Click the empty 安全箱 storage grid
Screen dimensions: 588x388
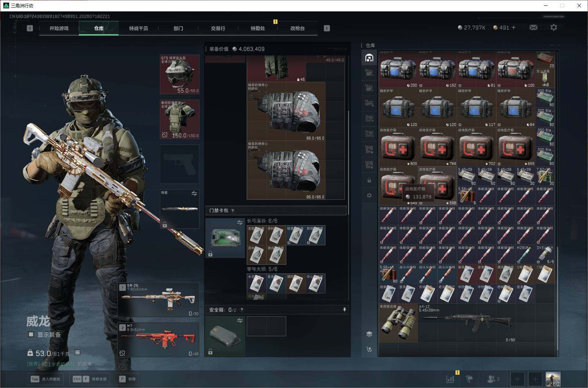266,326
